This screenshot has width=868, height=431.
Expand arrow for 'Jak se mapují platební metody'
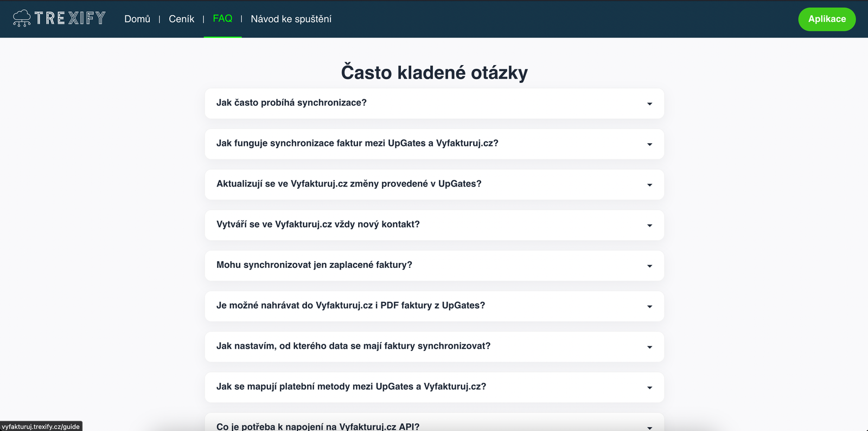click(649, 388)
